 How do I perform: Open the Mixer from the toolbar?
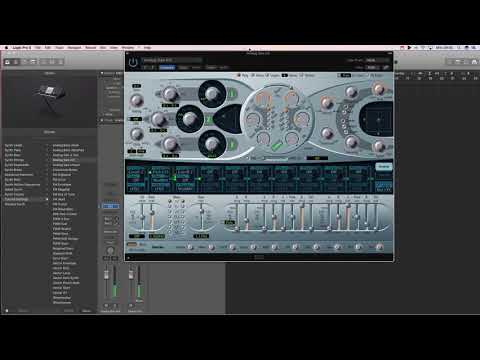[52, 62]
